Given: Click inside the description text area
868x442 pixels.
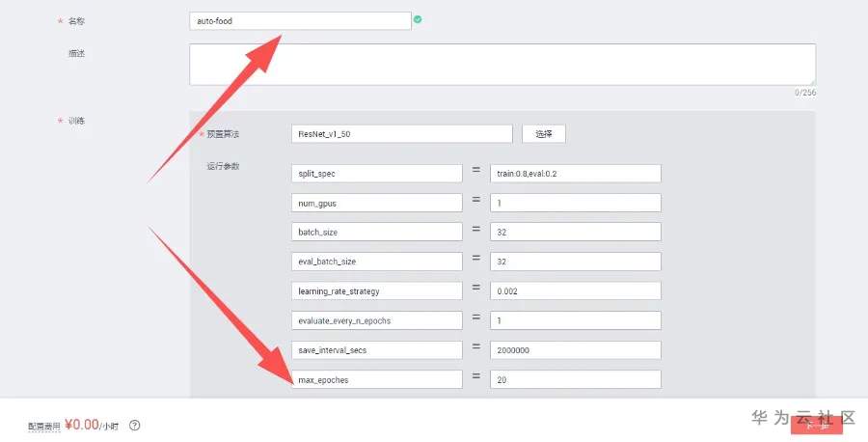Looking at the screenshot, I should [x=502, y=65].
